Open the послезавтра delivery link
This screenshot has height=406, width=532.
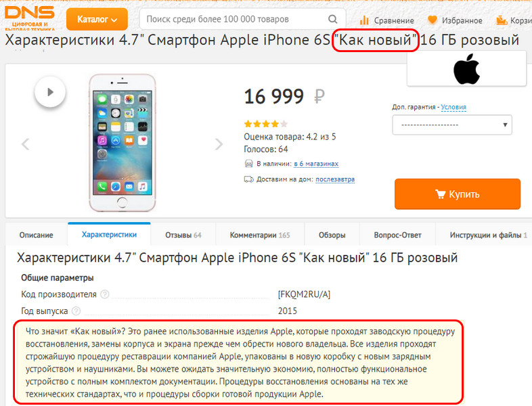point(335,179)
